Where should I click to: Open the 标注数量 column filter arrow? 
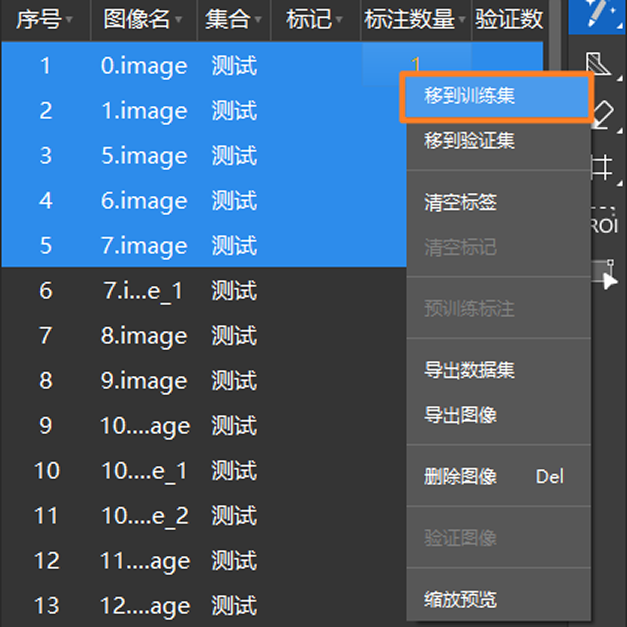[462, 19]
